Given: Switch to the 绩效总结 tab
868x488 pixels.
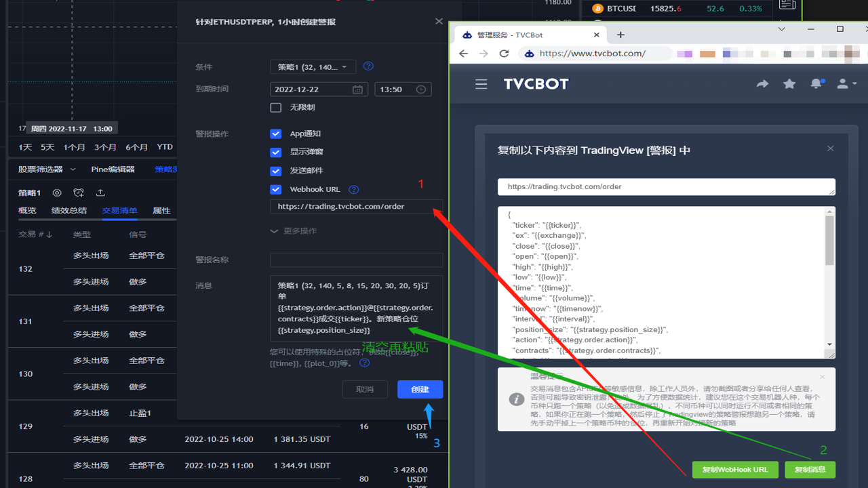Looking at the screenshot, I should point(69,211).
